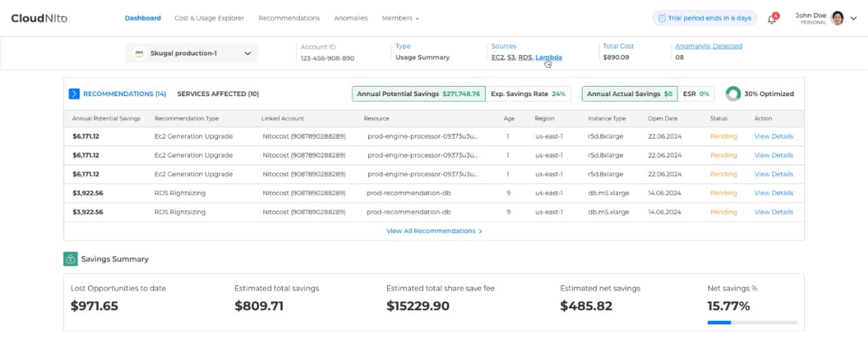Click the Lambda source link
This screenshot has width=868, height=342.
click(x=549, y=58)
